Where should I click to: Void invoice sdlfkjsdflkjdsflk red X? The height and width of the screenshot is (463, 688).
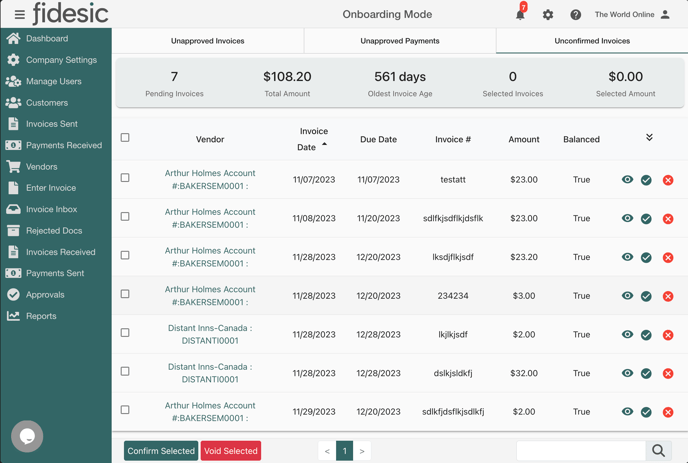point(668,219)
